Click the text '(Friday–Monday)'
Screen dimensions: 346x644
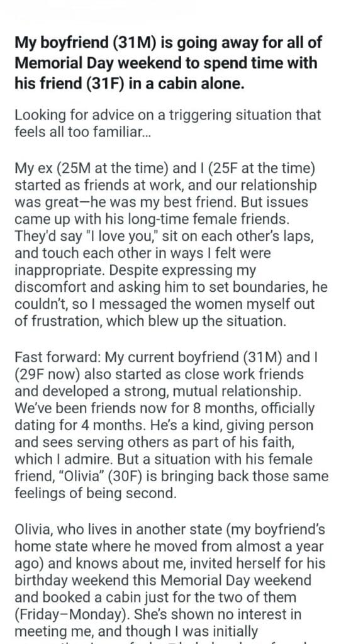[x=69, y=614]
